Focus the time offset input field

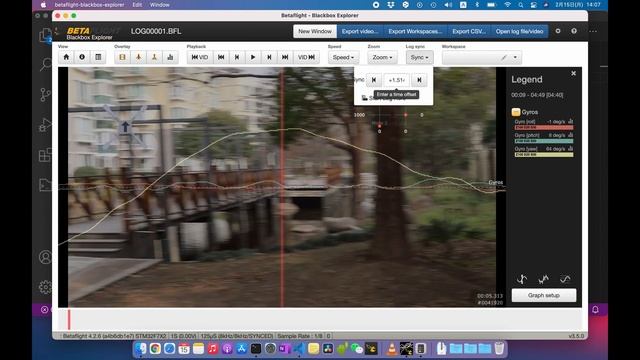point(396,80)
